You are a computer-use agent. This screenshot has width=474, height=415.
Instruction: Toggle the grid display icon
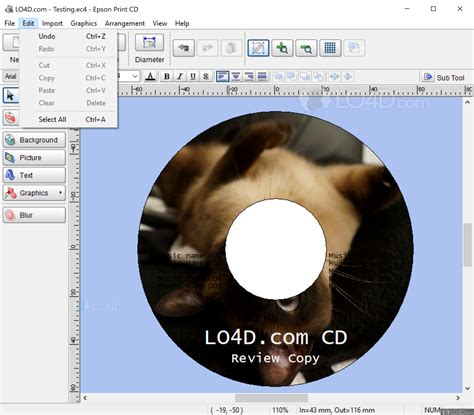point(330,48)
